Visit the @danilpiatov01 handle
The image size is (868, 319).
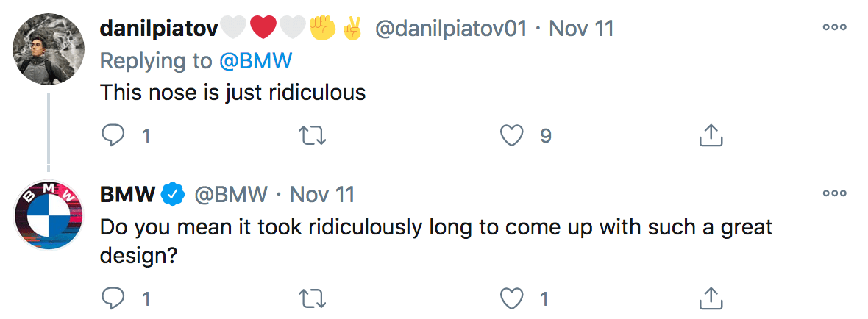(452, 29)
